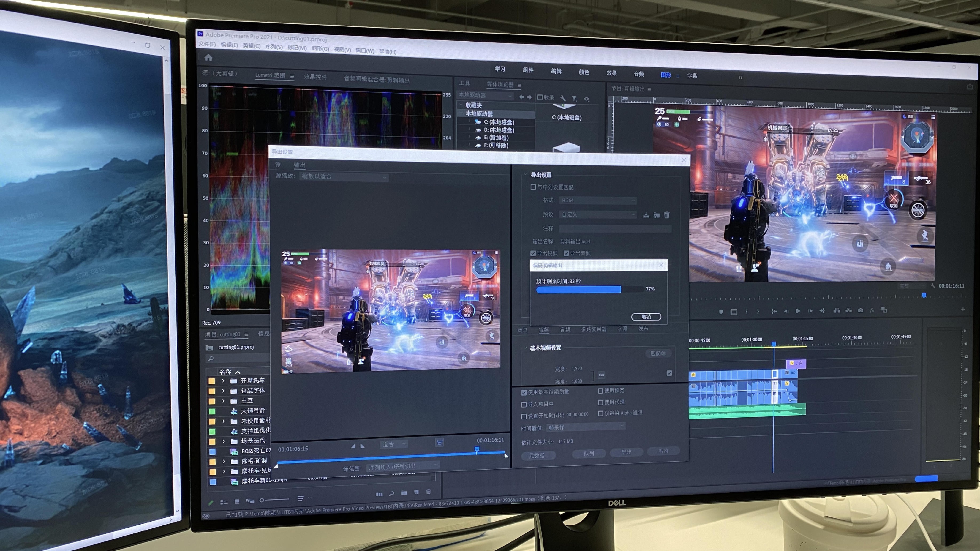Click the green write-enable pencil icon
The image size is (980, 551).
210,503
